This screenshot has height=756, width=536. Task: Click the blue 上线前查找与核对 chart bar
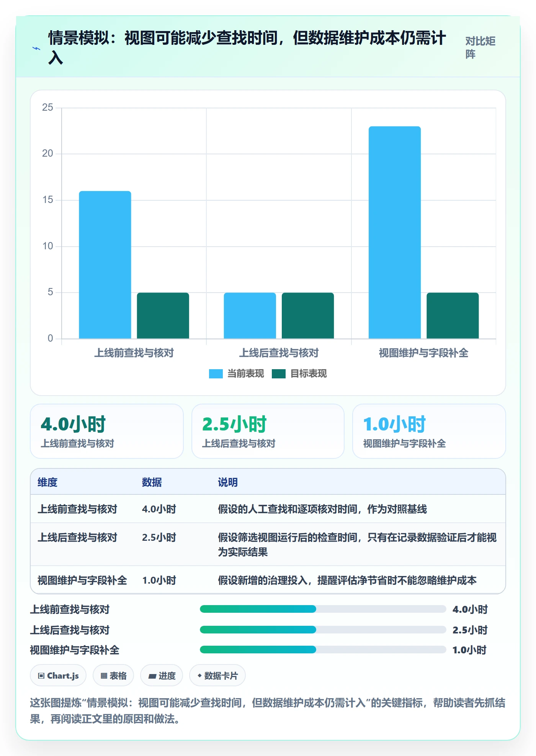(x=105, y=265)
